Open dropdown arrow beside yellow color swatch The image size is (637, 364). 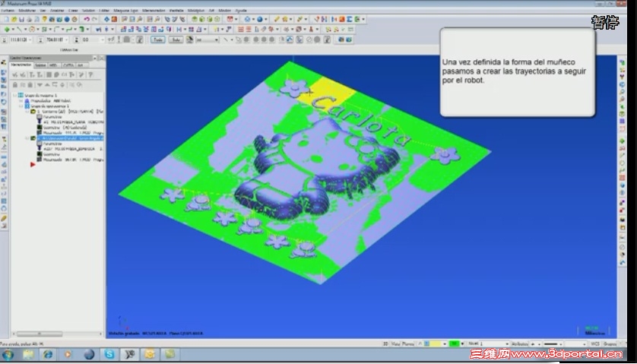click(x=445, y=343)
